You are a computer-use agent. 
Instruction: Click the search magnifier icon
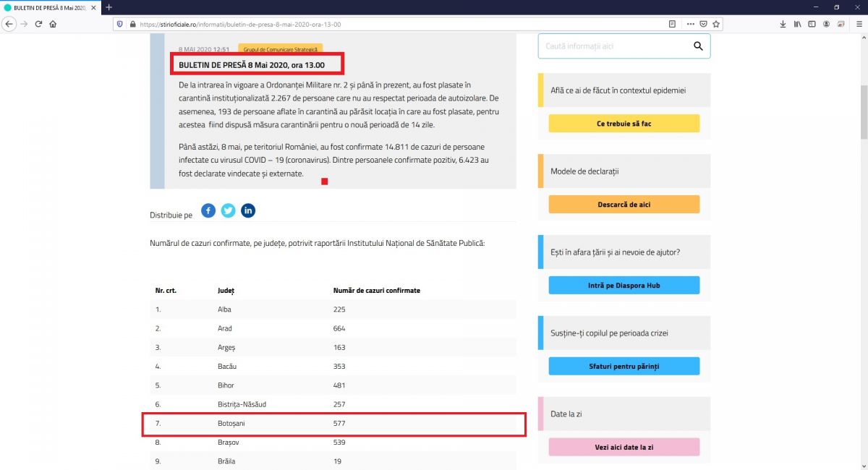tap(698, 46)
